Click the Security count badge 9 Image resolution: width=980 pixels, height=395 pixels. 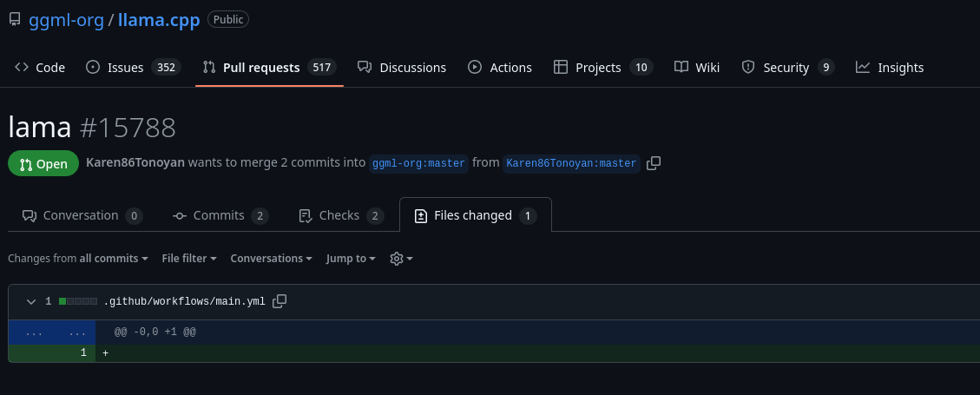[x=825, y=68]
